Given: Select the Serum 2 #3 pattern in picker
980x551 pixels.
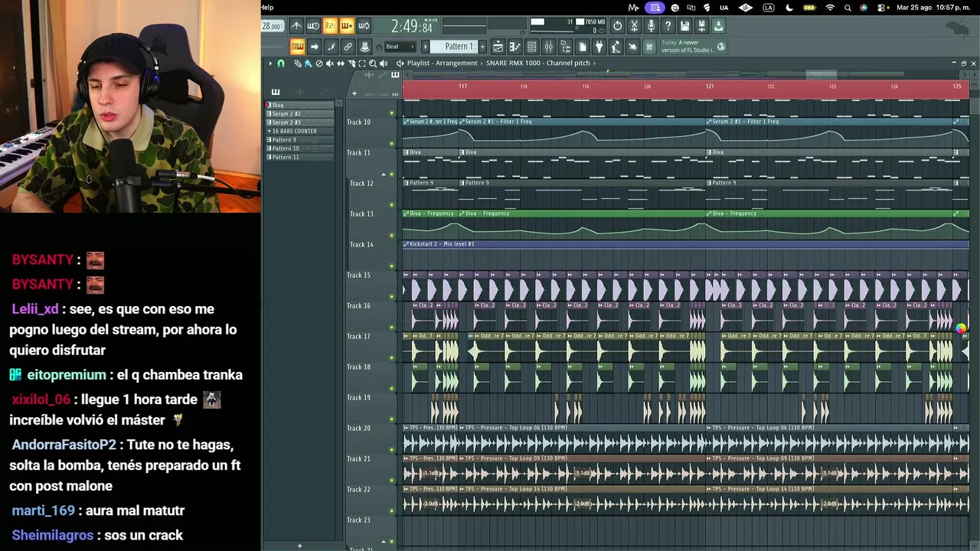Looking at the screenshot, I should point(300,122).
